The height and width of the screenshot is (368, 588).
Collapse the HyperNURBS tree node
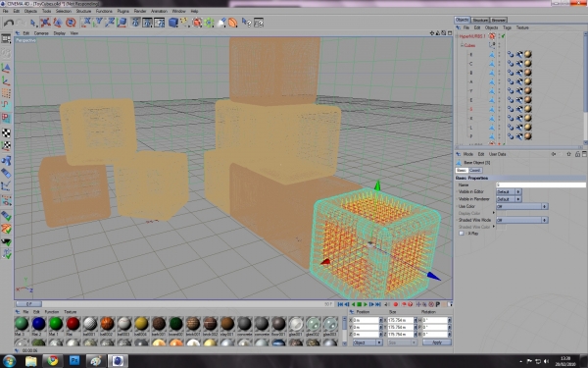click(457, 36)
